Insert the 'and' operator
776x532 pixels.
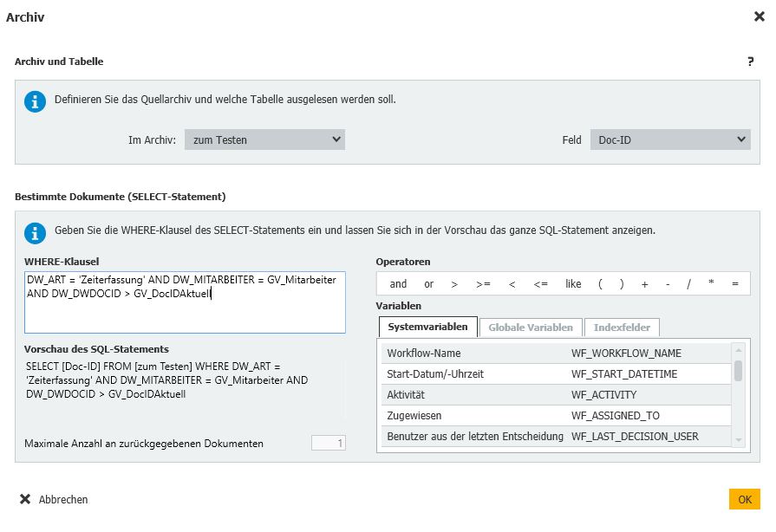pyautogui.click(x=398, y=284)
